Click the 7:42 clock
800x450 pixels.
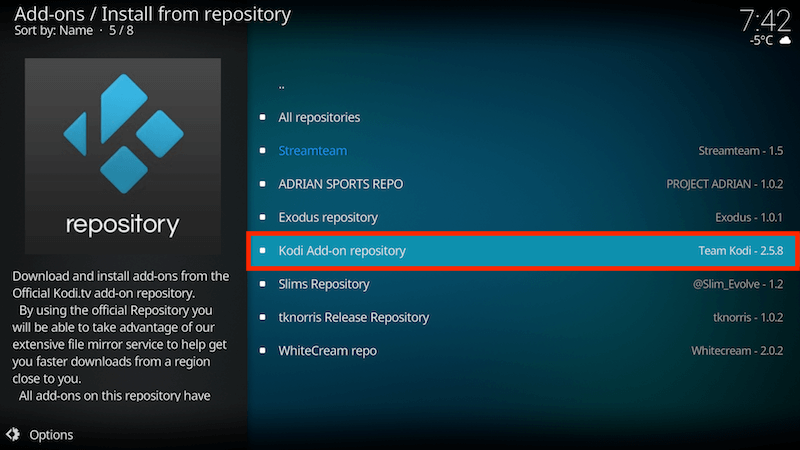(x=765, y=21)
